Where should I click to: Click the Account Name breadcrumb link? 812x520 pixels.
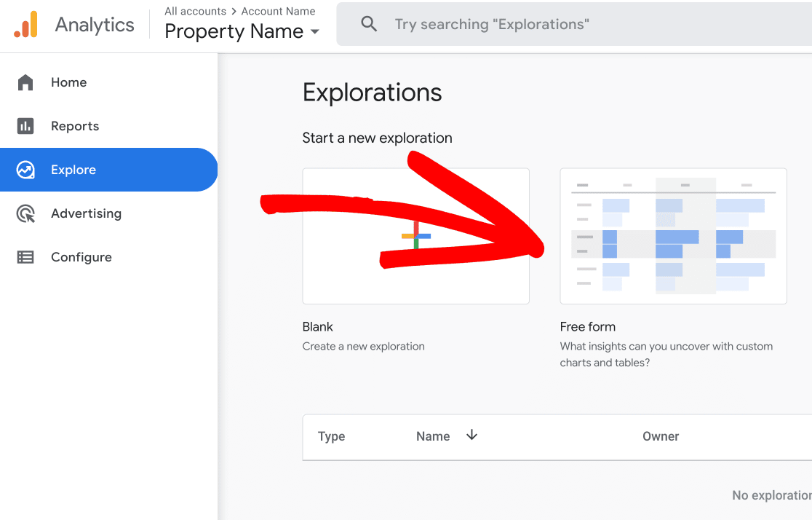pyautogui.click(x=278, y=11)
